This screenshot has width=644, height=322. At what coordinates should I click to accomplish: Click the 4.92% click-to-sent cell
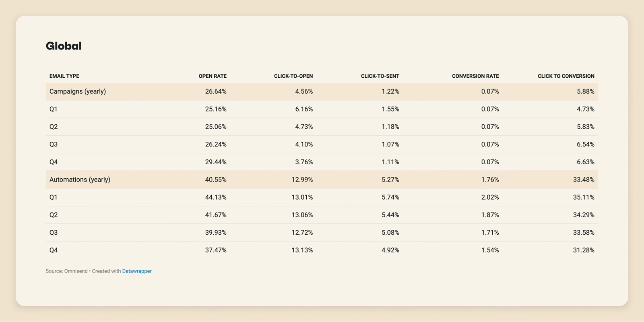tap(390, 250)
